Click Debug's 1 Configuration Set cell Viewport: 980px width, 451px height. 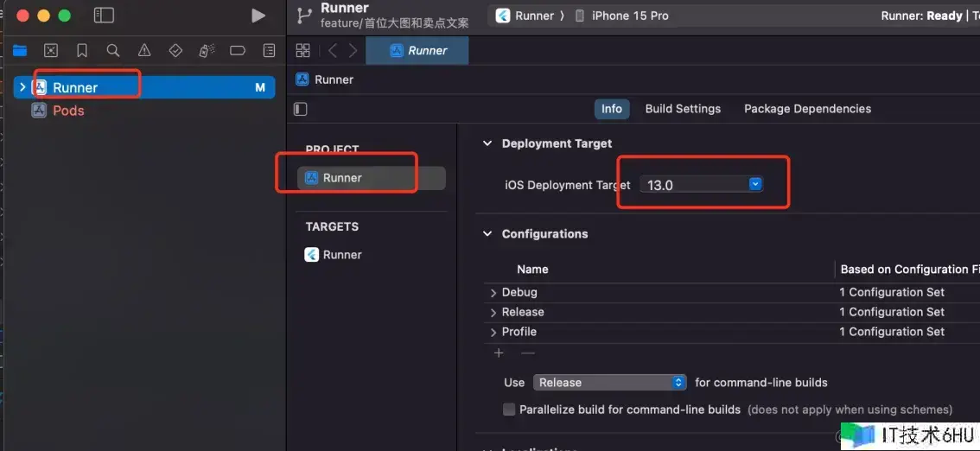click(892, 292)
